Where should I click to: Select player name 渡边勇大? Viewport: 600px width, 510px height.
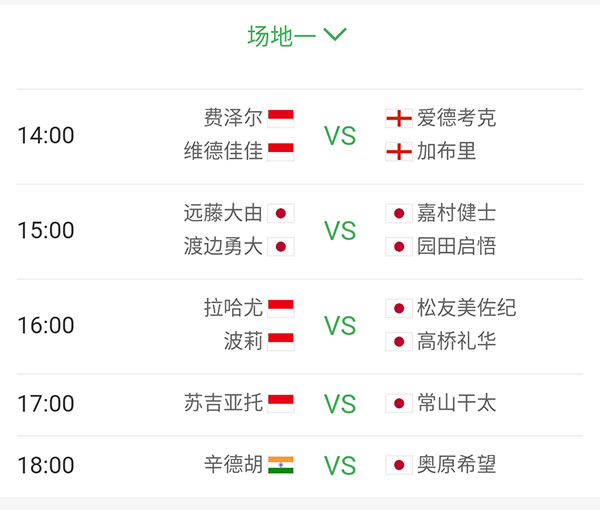223,246
